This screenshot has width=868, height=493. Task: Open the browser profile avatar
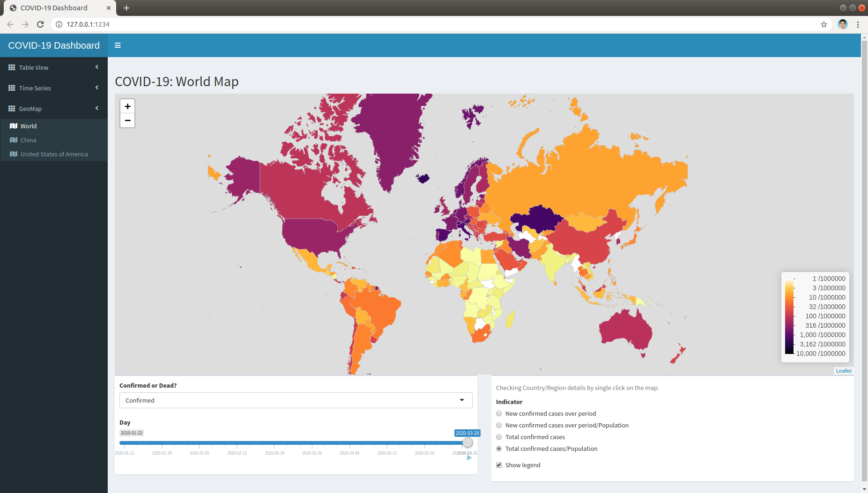tap(843, 24)
